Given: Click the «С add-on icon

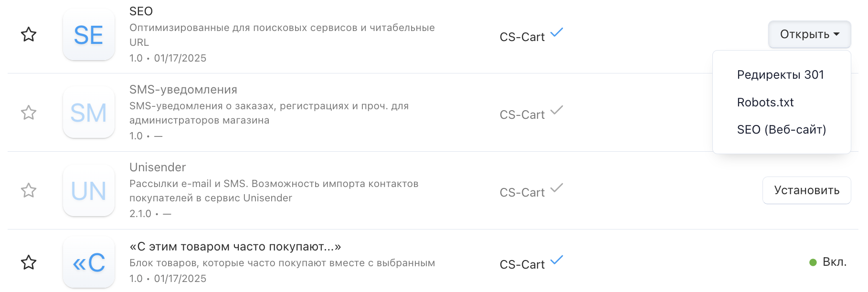Looking at the screenshot, I should point(89,262).
